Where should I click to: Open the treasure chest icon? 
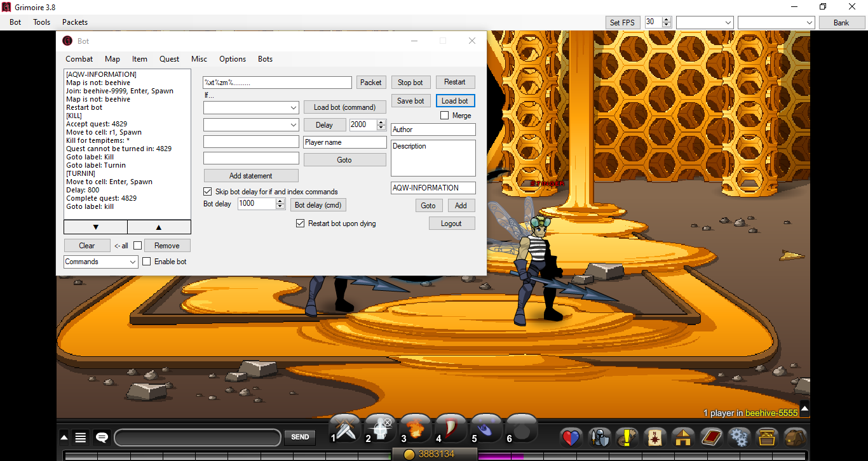tap(767, 438)
